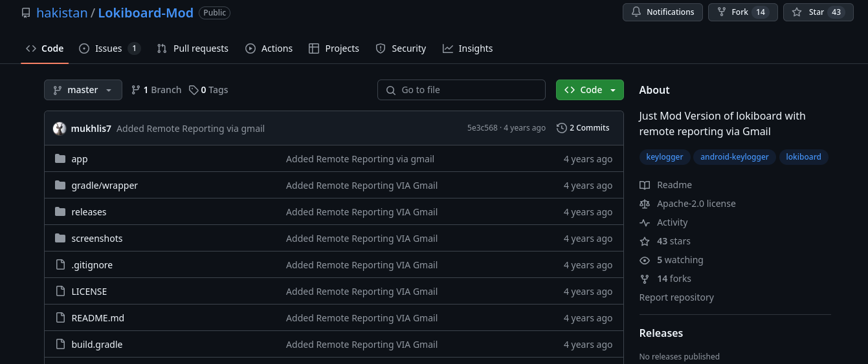Click the pulse icon beside Activity
This screenshot has width=868, height=364.
coord(645,222)
